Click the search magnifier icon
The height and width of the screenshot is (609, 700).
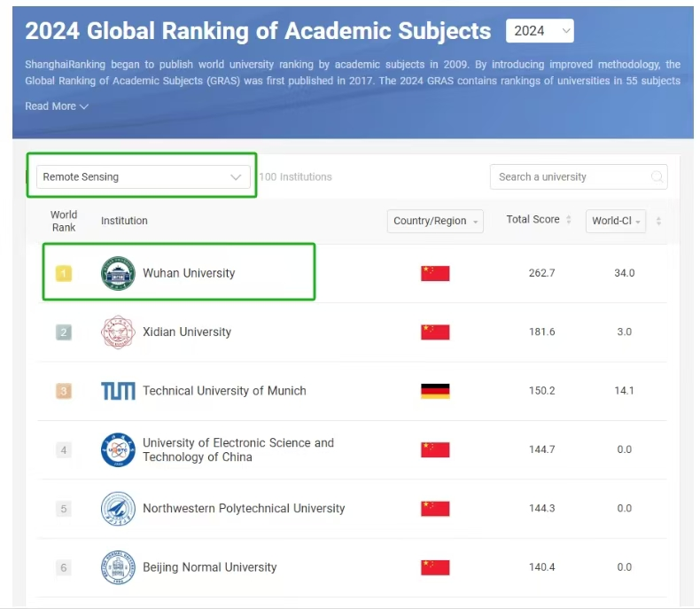657,177
